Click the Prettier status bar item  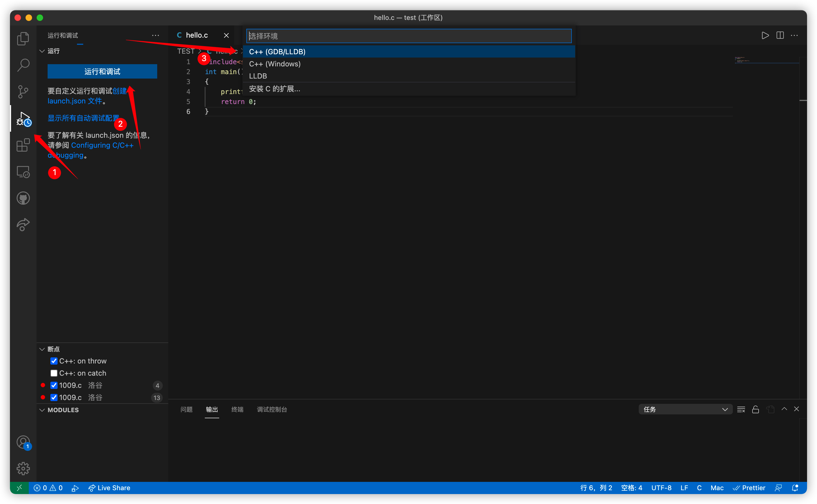click(749, 488)
